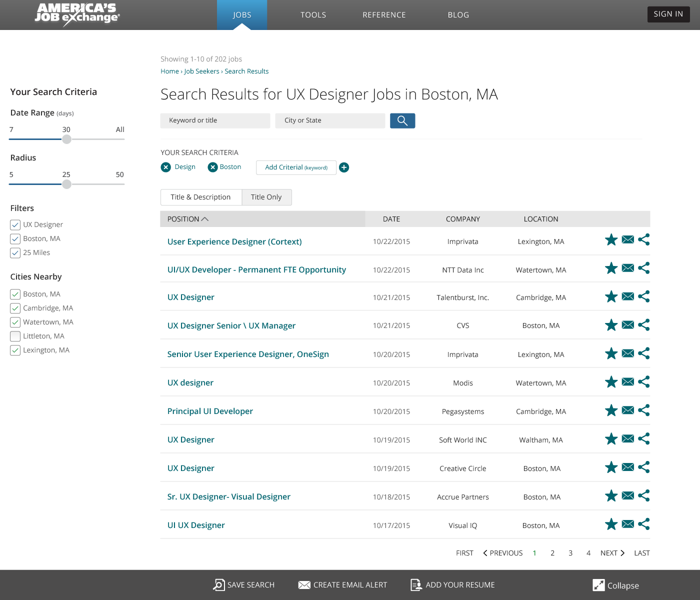700x600 pixels.
Task: Share the User Experience Designer (Cortext) job
Action: click(x=644, y=240)
